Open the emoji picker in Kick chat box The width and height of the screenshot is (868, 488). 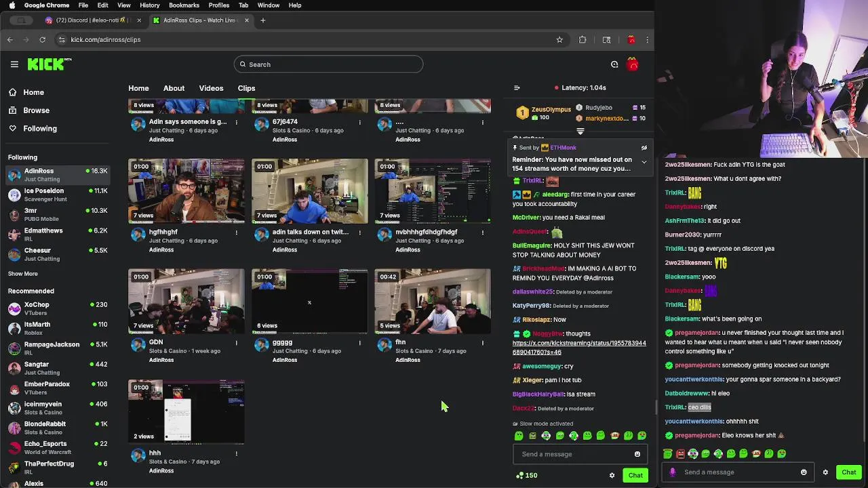[637, 454]
